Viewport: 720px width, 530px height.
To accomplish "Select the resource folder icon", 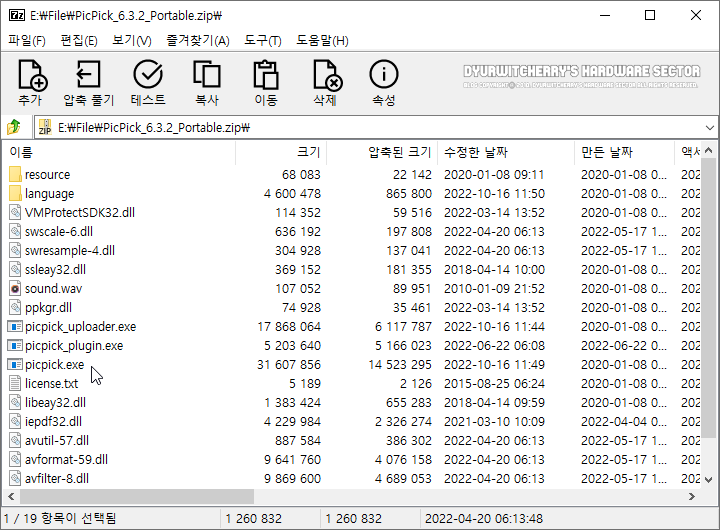I will click(x=15, y=175).
